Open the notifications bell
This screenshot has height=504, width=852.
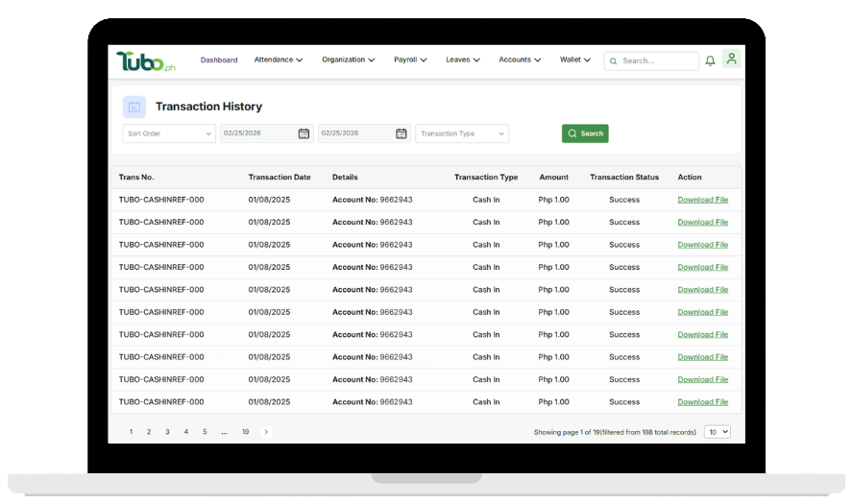click(710, 60)
